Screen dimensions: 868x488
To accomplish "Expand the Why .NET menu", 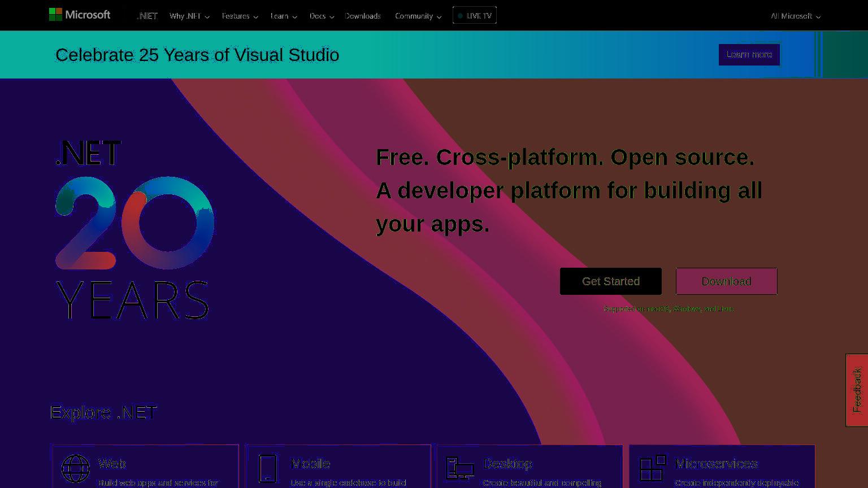I will click(x=189, y=16).
